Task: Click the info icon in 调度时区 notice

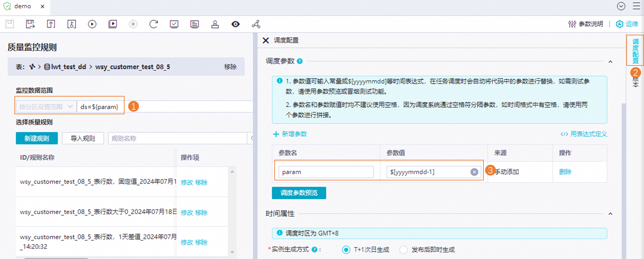Action: [x=280, y=233]
